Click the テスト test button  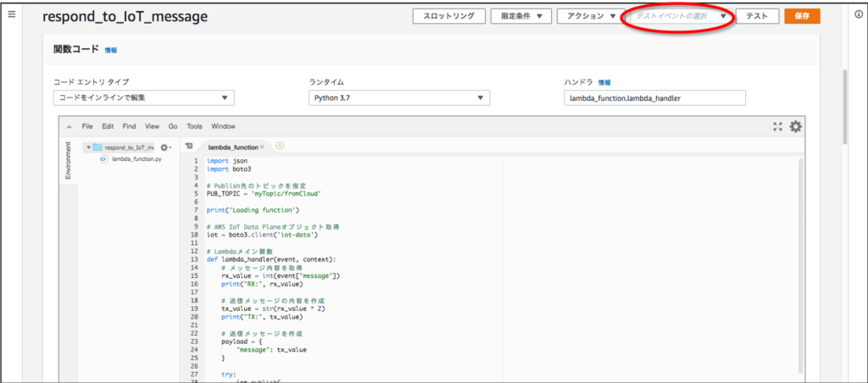tap(757, 16)
